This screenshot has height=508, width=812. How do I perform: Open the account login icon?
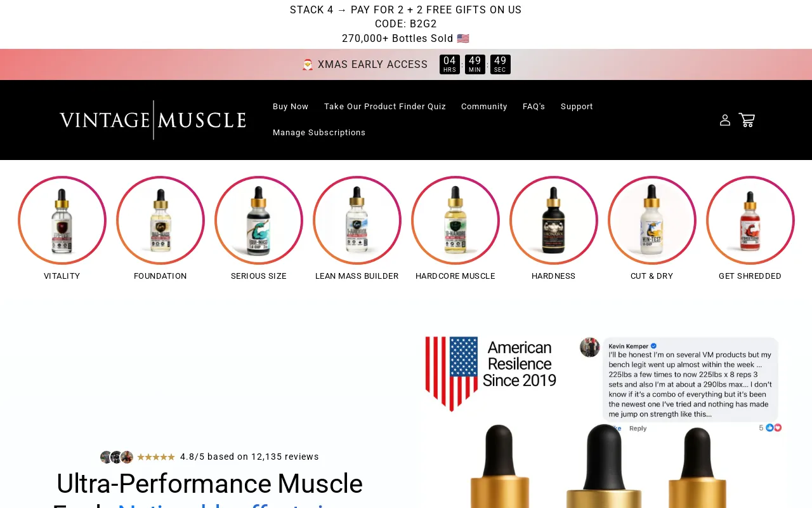pos(725,120)
